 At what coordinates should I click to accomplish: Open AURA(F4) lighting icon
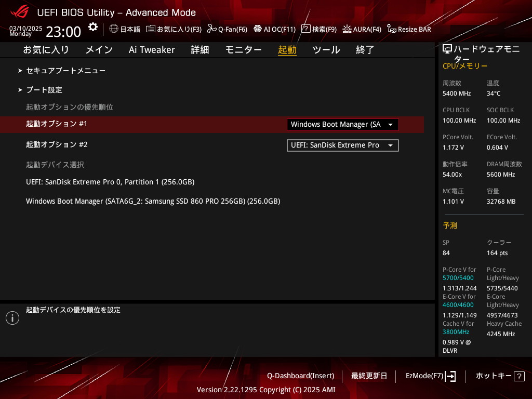coord(347,29)
